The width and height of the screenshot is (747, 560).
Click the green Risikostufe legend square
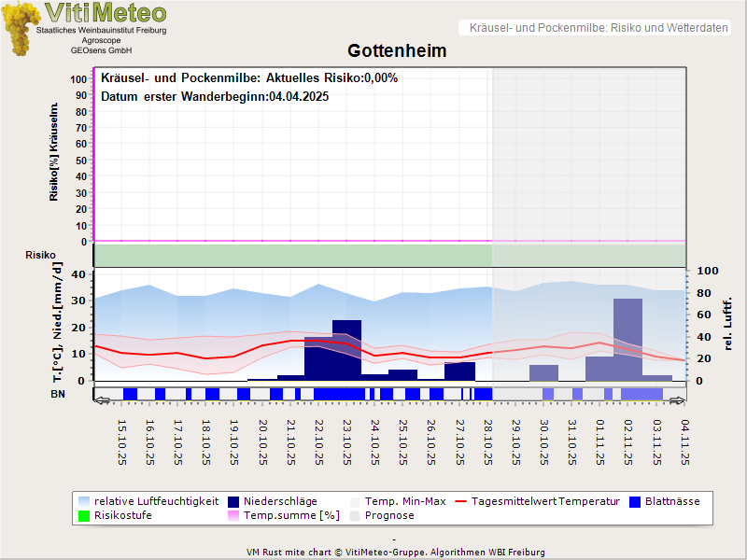[85, 515]
